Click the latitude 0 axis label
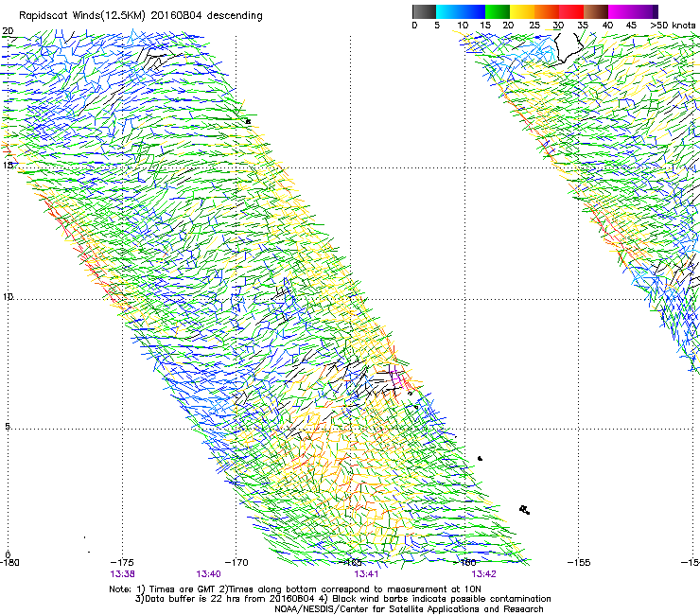Image resolution: width=700 pixels, height=615 pixels. [x=8, y=554]
